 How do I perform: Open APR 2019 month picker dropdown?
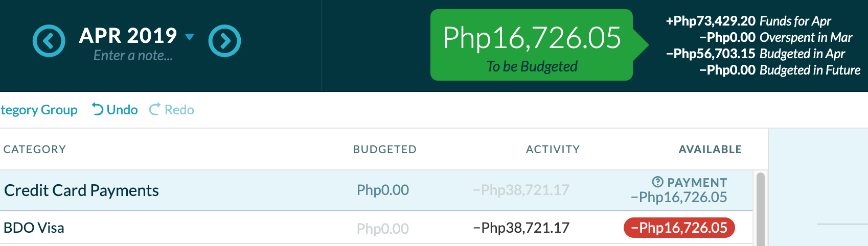pos(136,36)
